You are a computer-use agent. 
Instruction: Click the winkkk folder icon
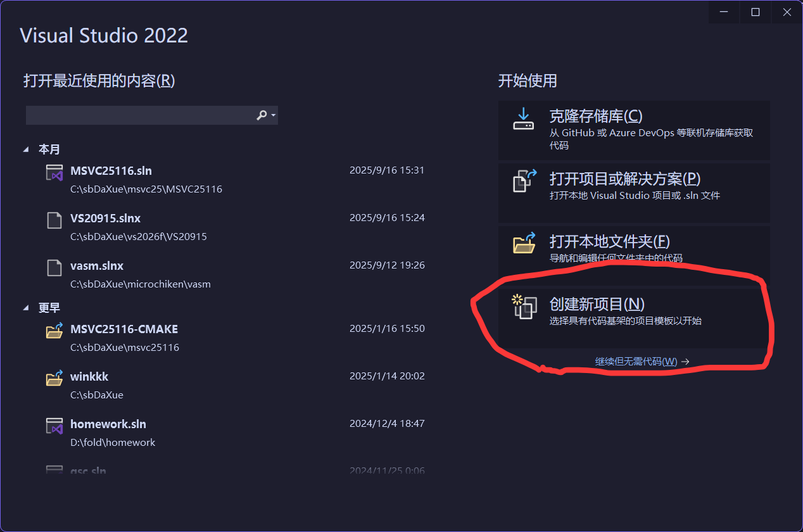tap(55, 378)
